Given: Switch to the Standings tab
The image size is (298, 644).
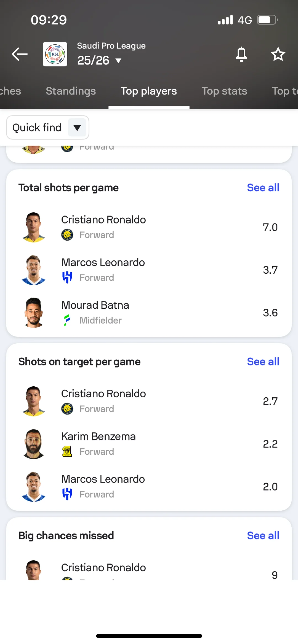Looking at the screenshot, I should click(71, 91).
